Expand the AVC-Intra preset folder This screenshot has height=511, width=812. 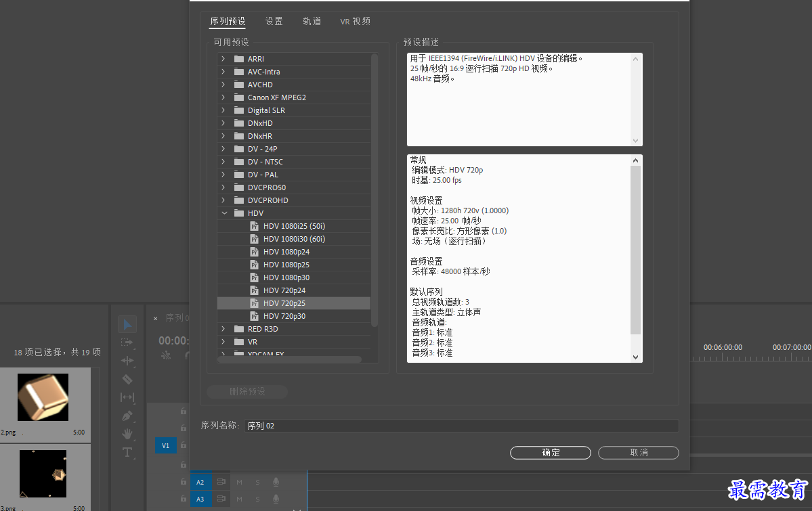[223, 72]
